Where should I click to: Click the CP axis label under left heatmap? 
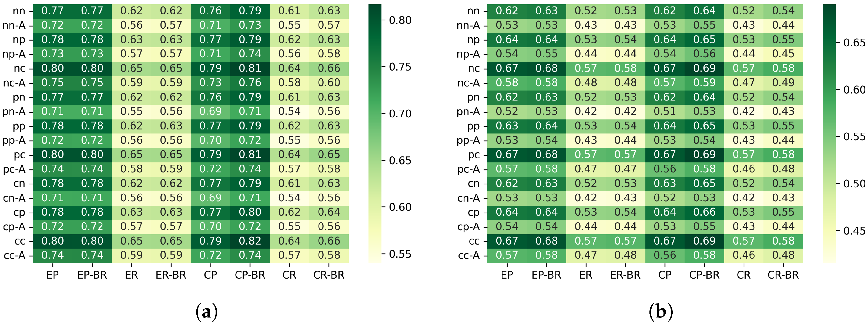tap(211, 275)
